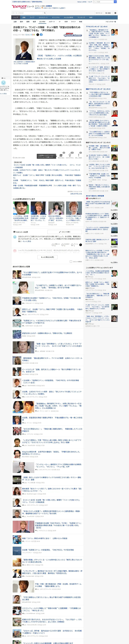
Task: Select the スポーツ category
Action: (x=52, y=22)
